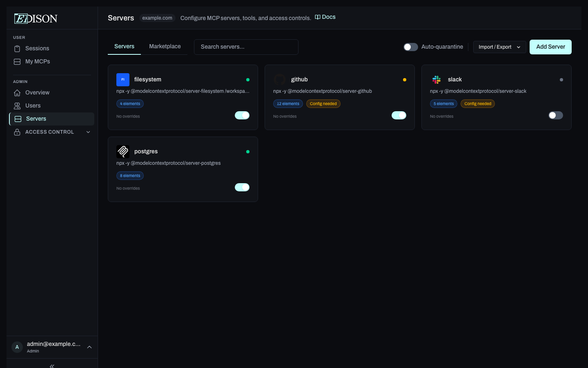Select the Servers tab

click(124, 46)
